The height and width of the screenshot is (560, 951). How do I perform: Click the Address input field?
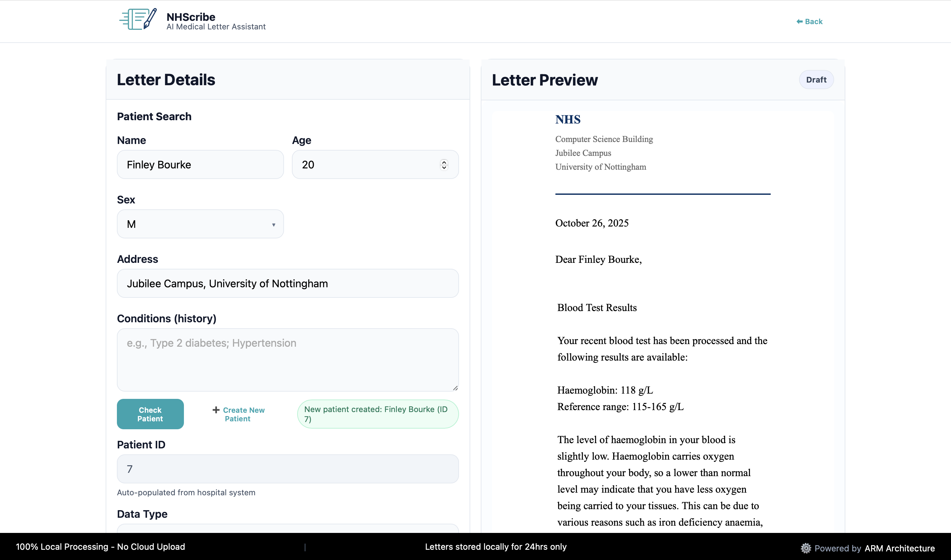(288, 283)
